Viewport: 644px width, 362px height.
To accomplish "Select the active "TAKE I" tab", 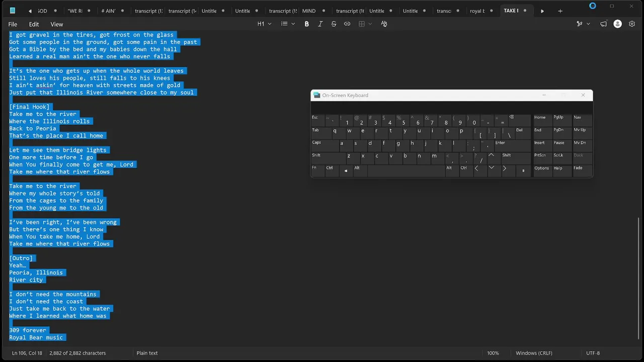I will pos(517,11).
